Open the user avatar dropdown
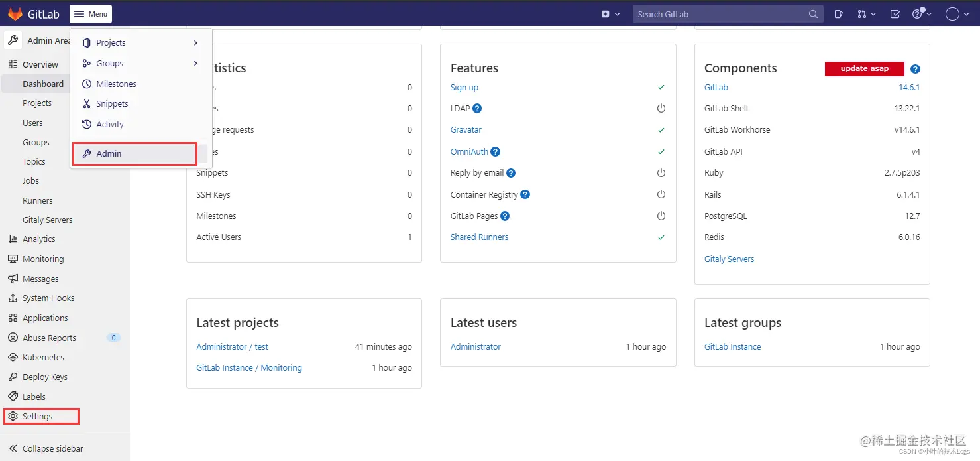Image resolution: width=980 pixels, height=461 pixels. (957, 14)
